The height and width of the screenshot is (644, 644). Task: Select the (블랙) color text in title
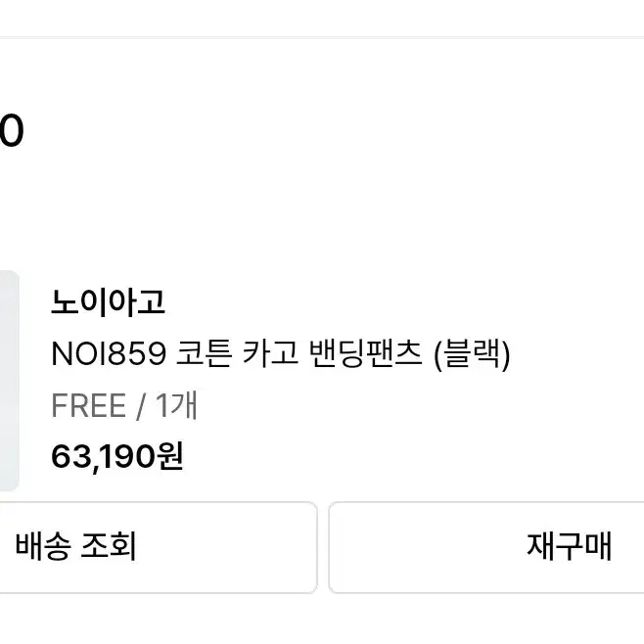(x=472, y=355)
